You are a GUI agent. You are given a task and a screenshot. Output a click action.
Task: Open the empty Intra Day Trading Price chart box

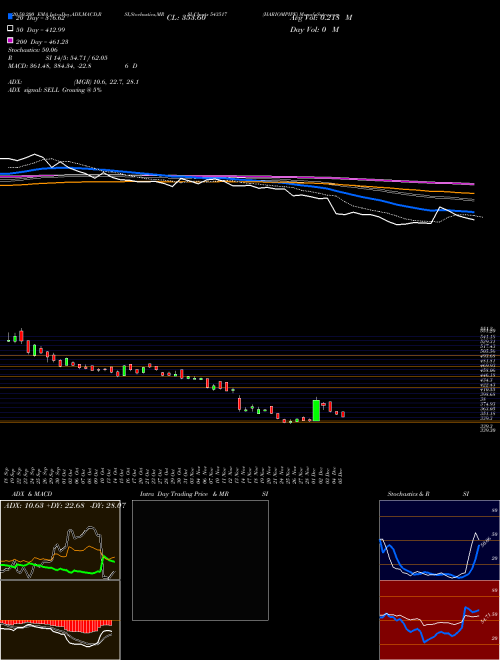pyautogui.click(x=200, y=560)
